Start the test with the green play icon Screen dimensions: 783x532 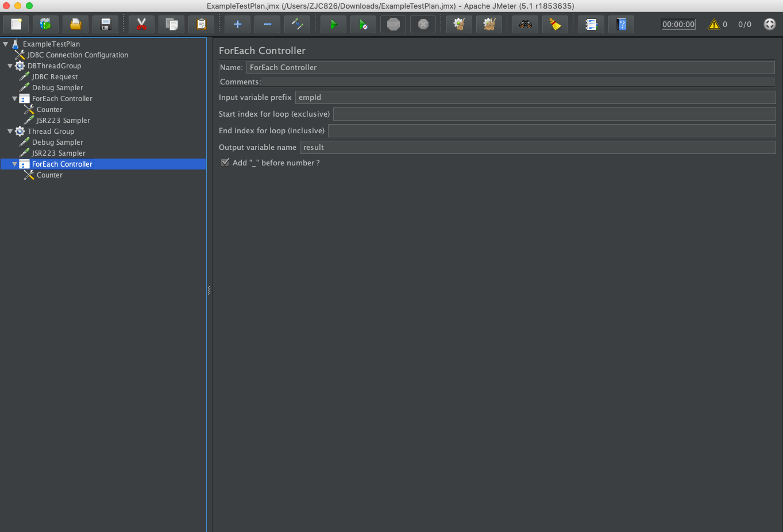pyautogui.click(x=333, y=24)
